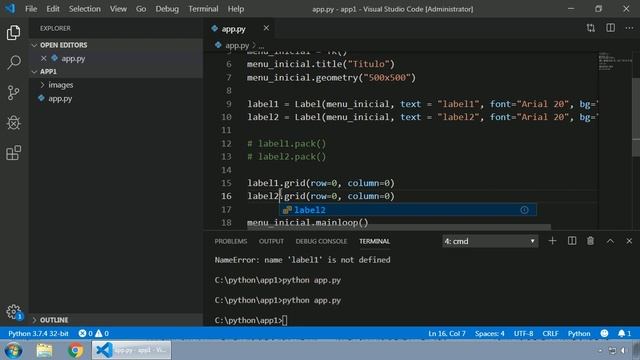This screenshot has width=640, height=360.
Task: Click the terminal prompt C:\python\app1>
Action: [249, 320]
